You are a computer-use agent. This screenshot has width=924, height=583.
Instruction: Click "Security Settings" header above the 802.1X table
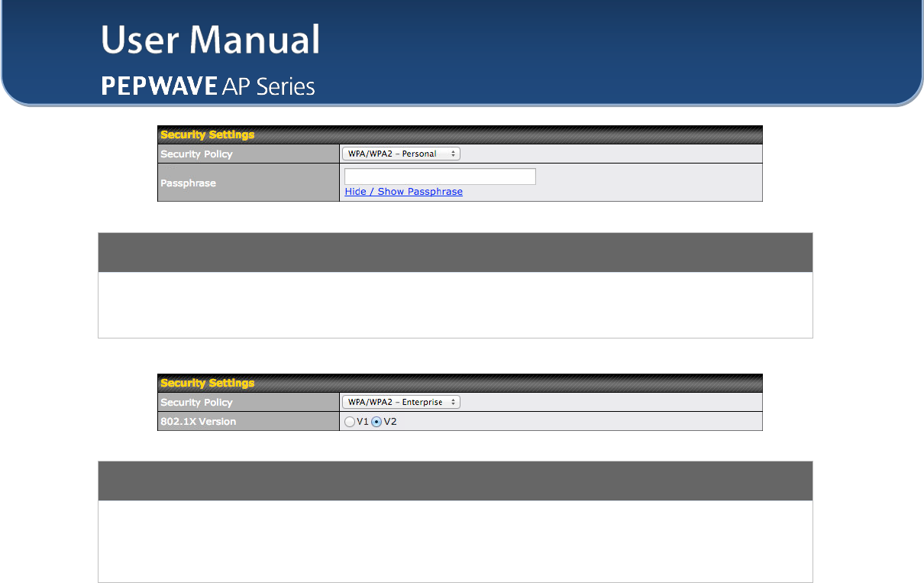pyautogui.click(x=207, y=384)
